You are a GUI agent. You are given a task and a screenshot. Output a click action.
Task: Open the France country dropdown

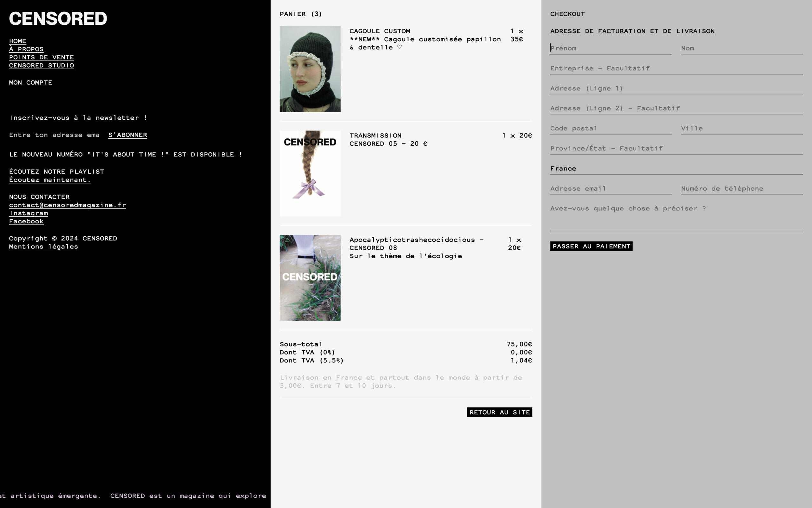pos(676,169)
